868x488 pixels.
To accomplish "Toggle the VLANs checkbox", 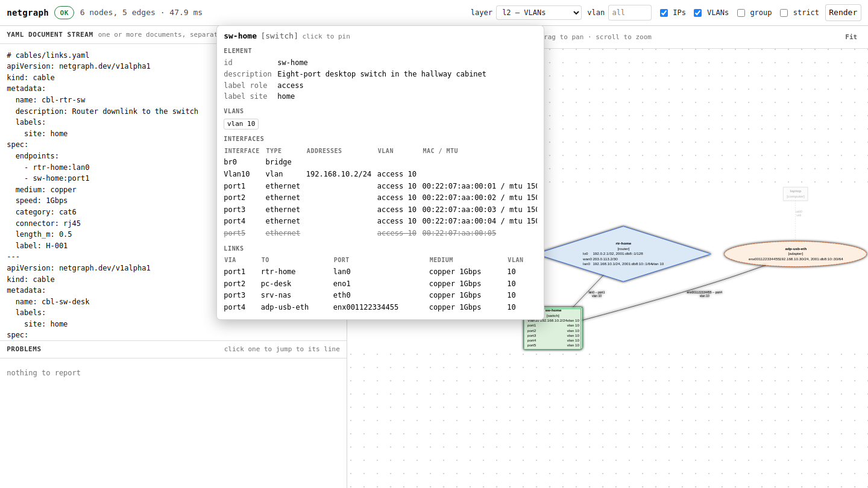I will click(697, 13).
